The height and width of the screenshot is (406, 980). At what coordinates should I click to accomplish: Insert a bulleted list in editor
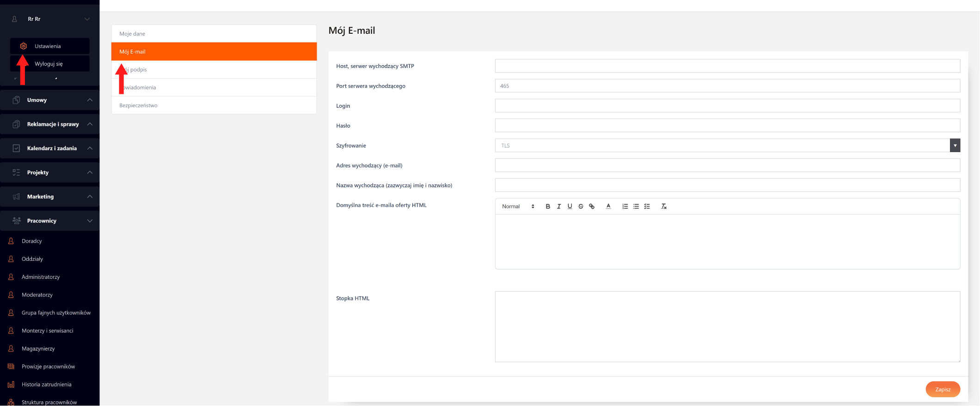(636, 206)
